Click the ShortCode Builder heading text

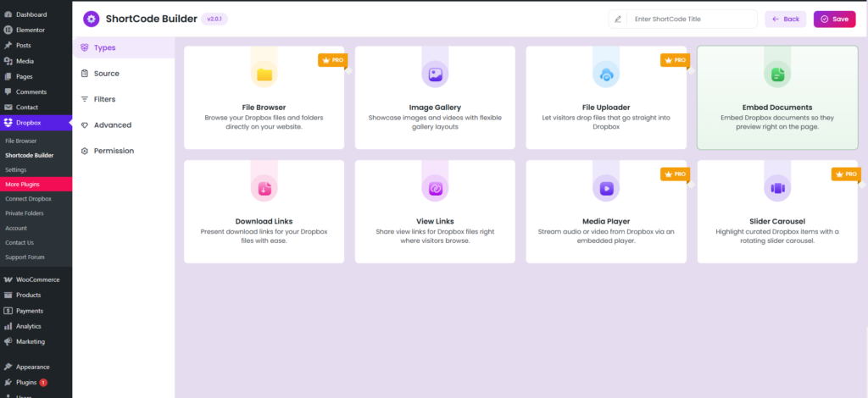pyautogui.click(x=151, y=19)
